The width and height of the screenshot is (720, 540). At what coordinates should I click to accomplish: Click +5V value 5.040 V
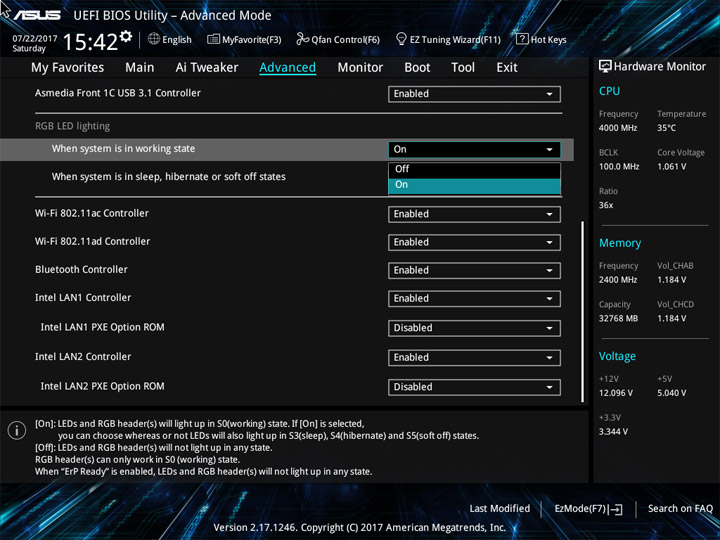[672, 393]
